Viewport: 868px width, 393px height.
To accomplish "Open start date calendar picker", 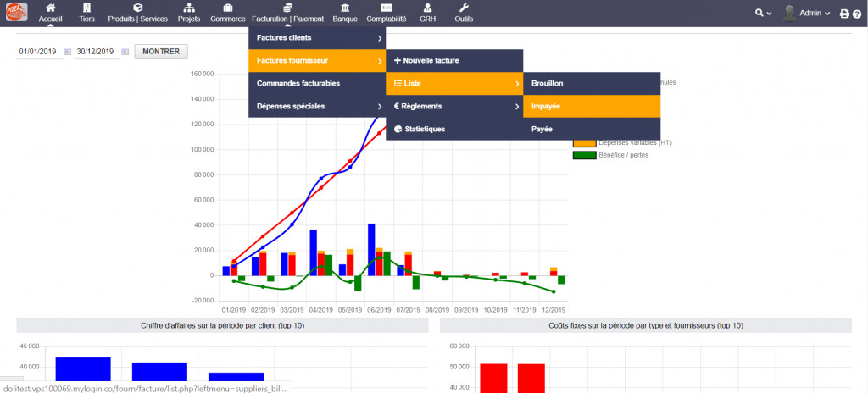I will (x=66, y=52).
